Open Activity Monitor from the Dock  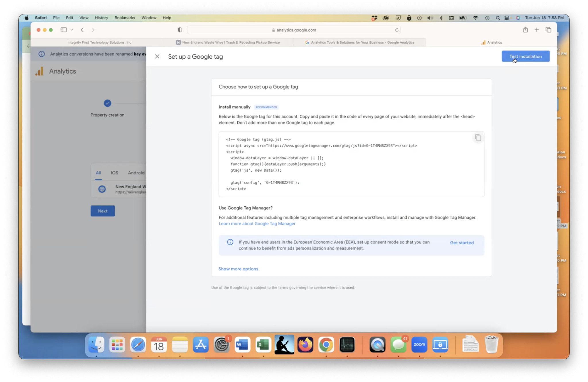tap(347, 344)
